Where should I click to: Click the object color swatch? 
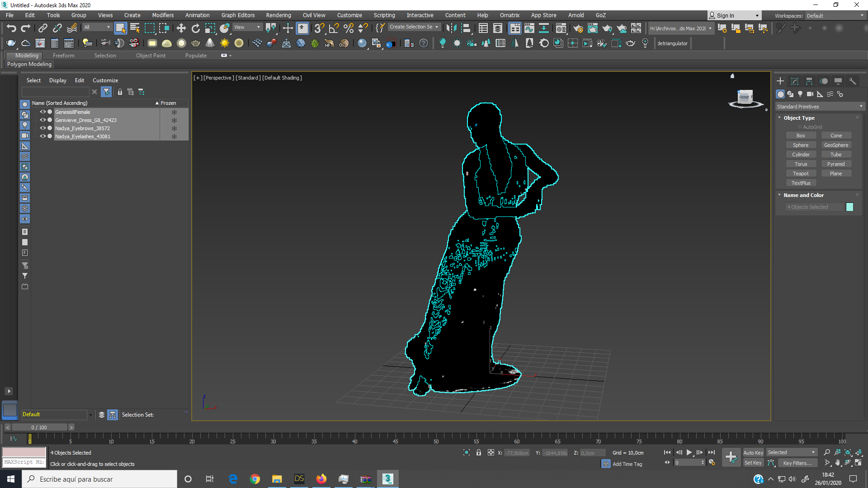pyautogui.click(x=849, y=207)
